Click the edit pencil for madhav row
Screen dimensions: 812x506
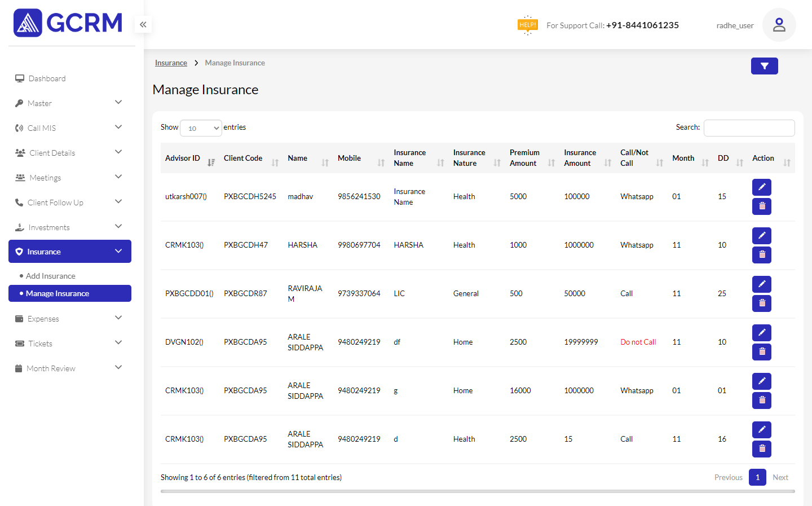(x=761, y=187)
